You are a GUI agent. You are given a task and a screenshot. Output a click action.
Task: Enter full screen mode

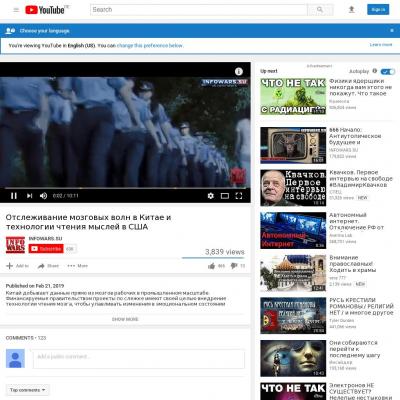tap(239, 196)
